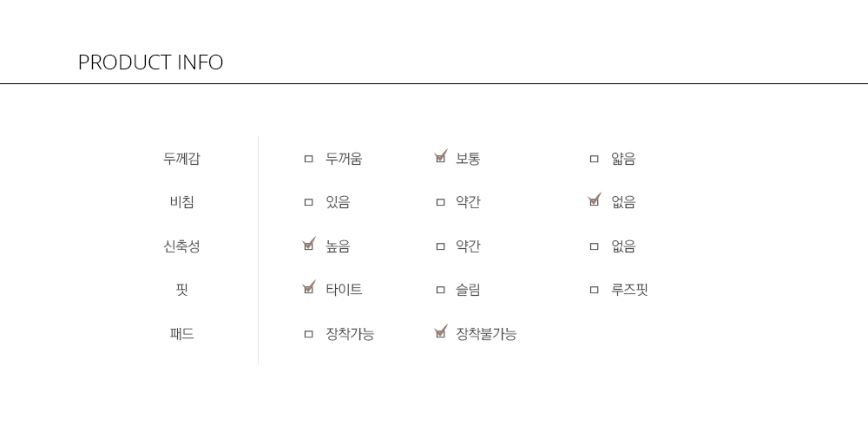Check the 루즈핏 fit checkbox

(594, 290)
